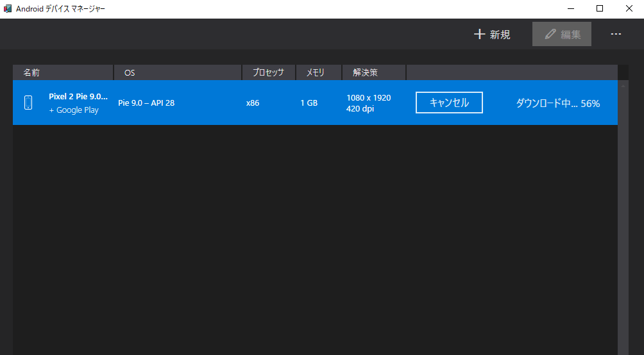Click the phone device icon

coord(28,103)
